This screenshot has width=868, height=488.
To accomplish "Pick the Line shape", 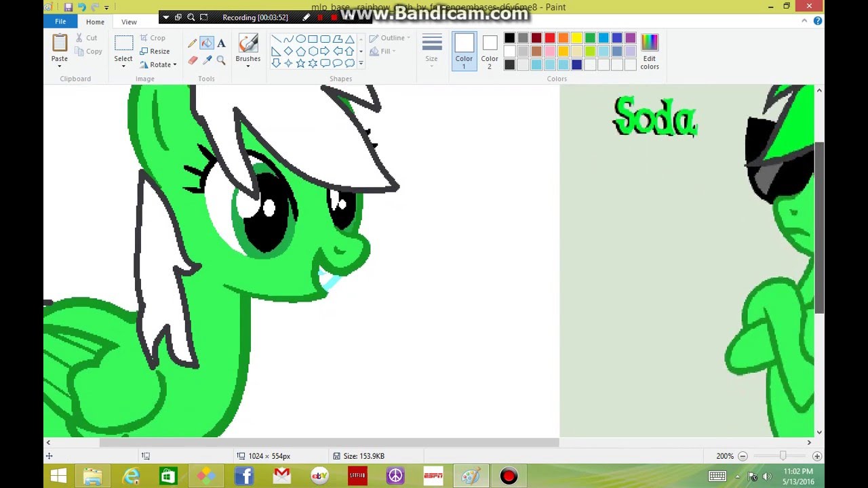I will click(276, 39).
